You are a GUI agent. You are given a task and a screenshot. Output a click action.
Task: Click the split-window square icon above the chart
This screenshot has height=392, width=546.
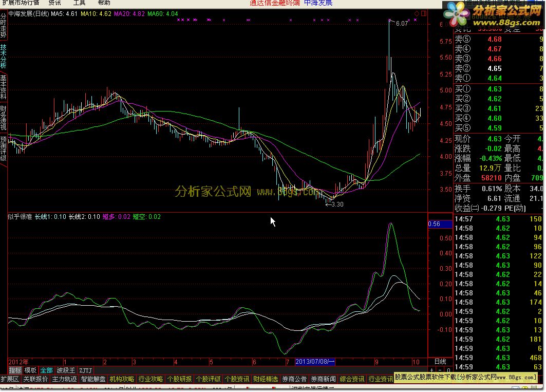click(423, 13)
